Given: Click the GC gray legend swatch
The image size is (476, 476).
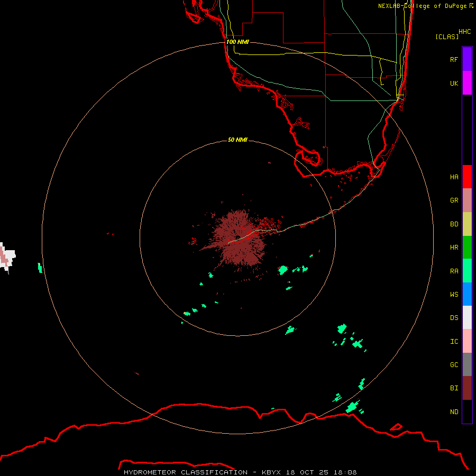Looking at the screenshot, I should pos(467,364).
